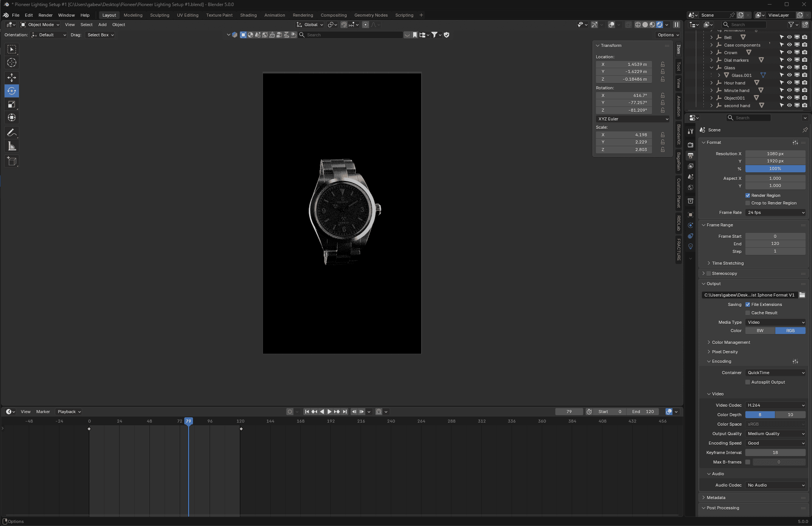This screenshot has height=526, width=812.
Task: Disable the Render Region checkbox
Action: point(748,195)
